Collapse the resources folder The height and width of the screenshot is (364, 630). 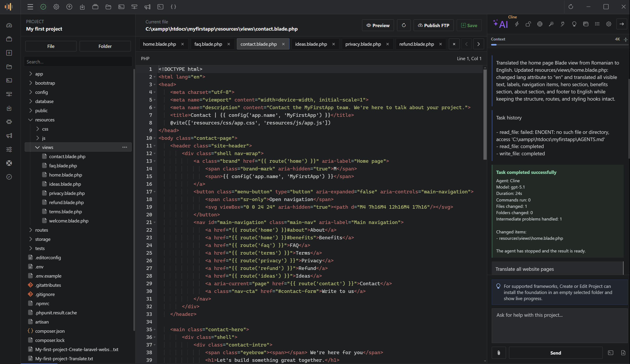pos(30,119)
